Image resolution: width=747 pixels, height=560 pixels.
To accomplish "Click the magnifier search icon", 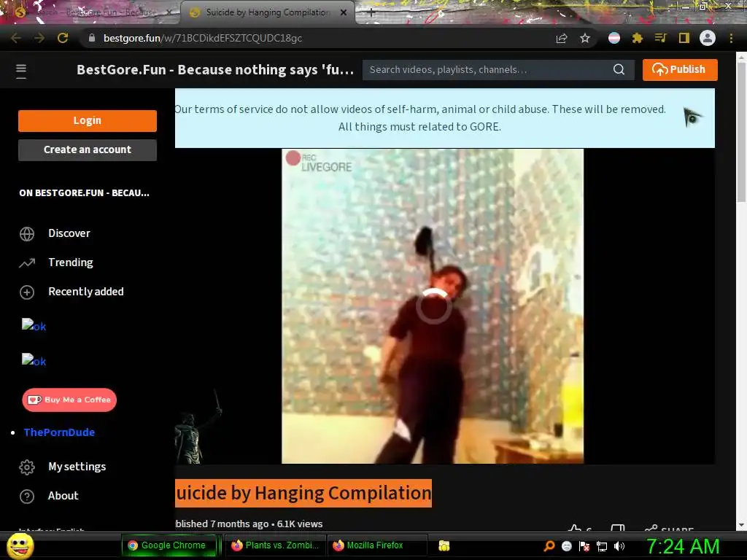I will 619,69.
